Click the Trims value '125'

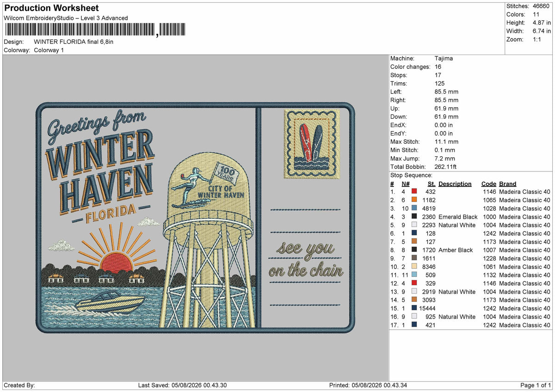[x=440, y=83]
